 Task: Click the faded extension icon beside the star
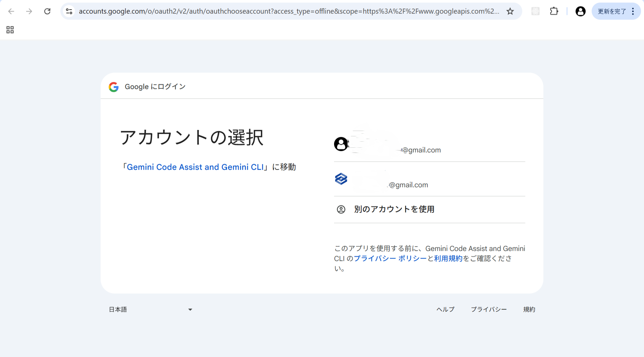tap(536, 11)
